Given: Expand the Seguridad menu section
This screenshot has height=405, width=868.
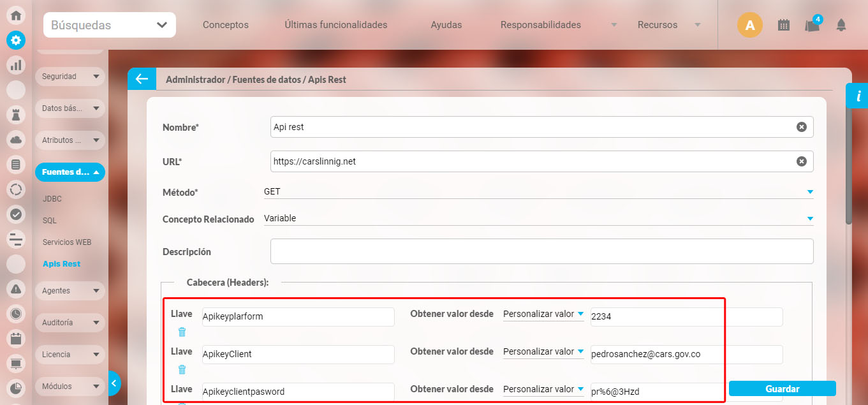Looking at the screenshot, I should 70,77.
